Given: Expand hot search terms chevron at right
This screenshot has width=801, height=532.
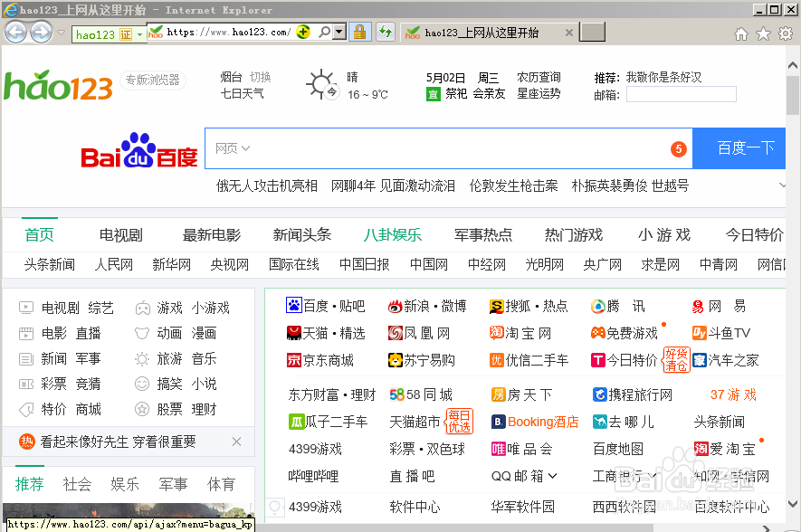Looking at the screenshot, I should pos(782,185).
